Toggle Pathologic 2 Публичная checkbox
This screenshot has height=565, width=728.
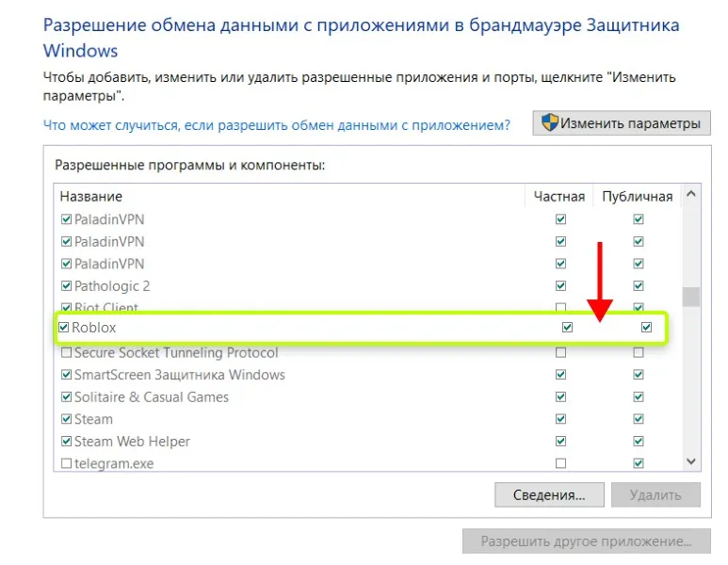pos(639,285)
